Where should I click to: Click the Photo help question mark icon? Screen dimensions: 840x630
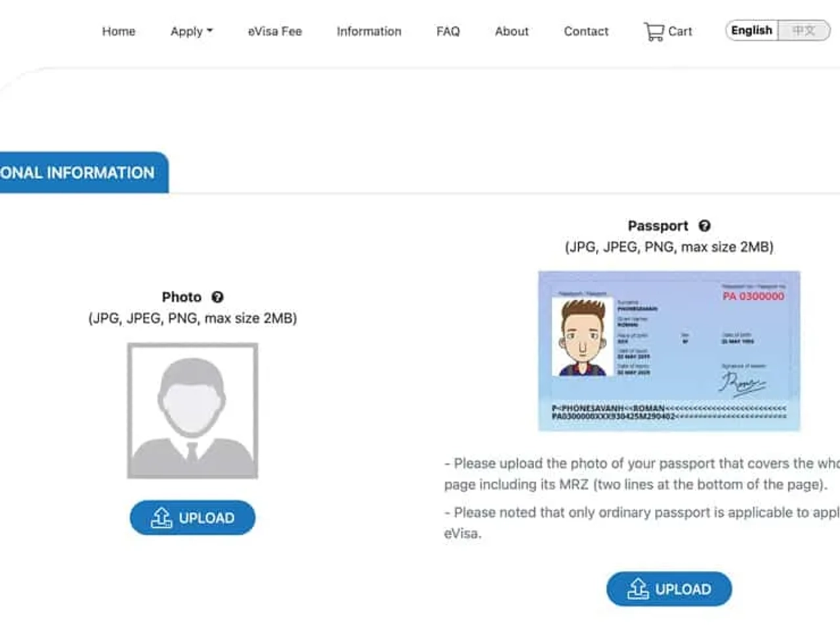pos(217,297)
